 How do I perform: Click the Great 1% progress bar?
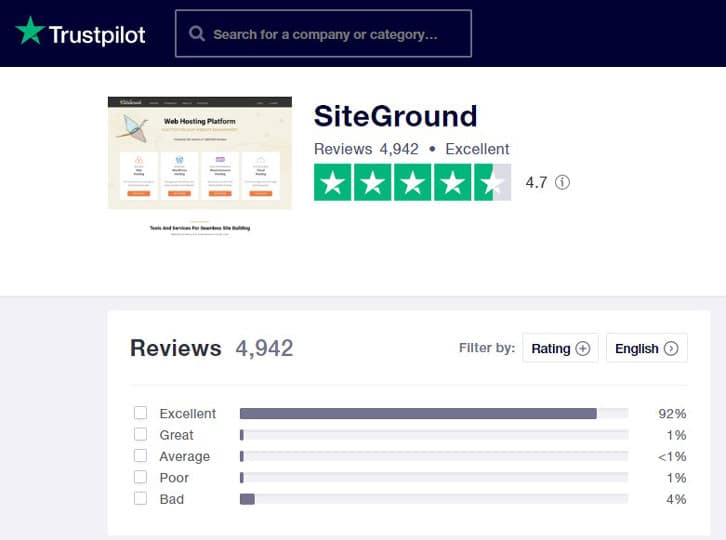(x=434, y=435)
